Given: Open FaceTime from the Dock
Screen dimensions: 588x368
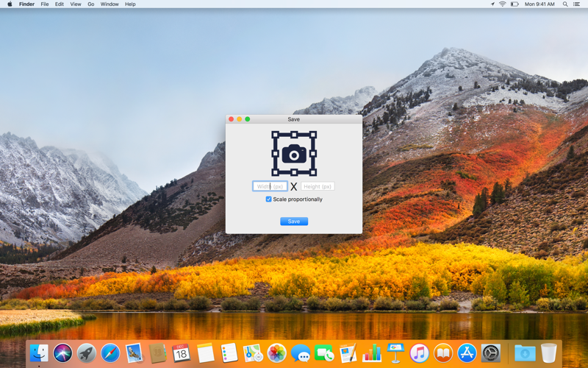Looking at the screenshot, I should point(324,353).
